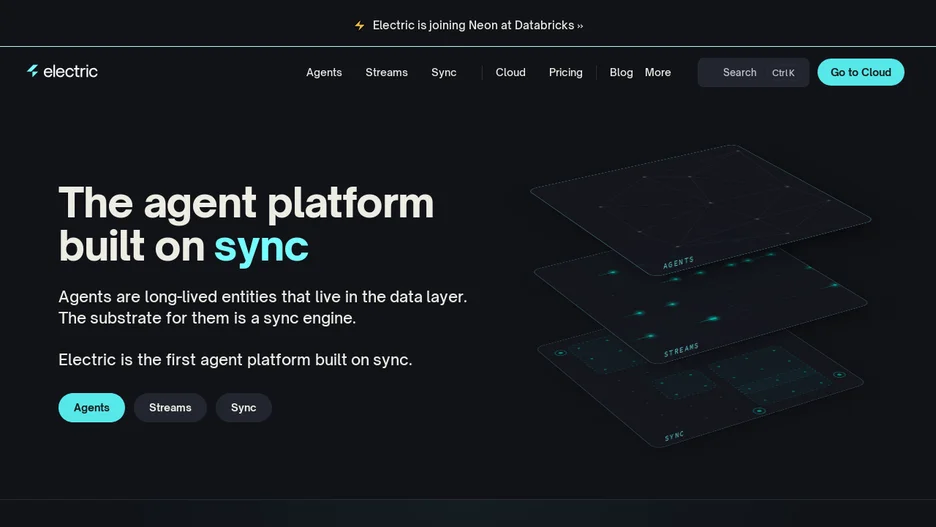Open the Sync nav menu item
The image size is (936, 527).
pos(444,72)
